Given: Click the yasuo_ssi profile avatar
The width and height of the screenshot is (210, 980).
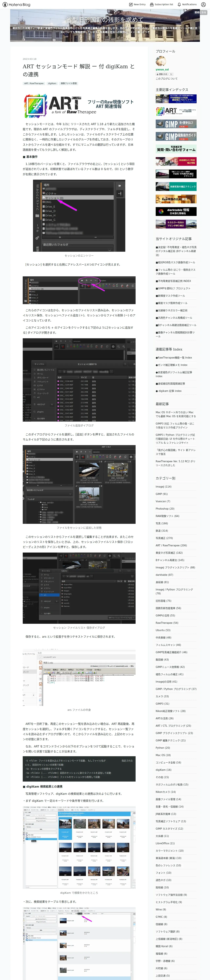Looking at the screenshot, I should point(160,61).
